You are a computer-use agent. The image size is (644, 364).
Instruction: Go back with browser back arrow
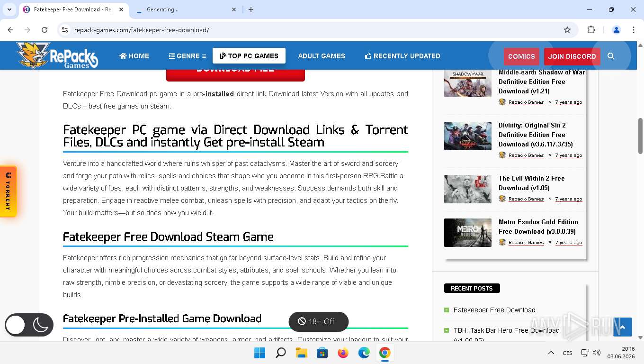pyautogui.click(x=10, y=30)
